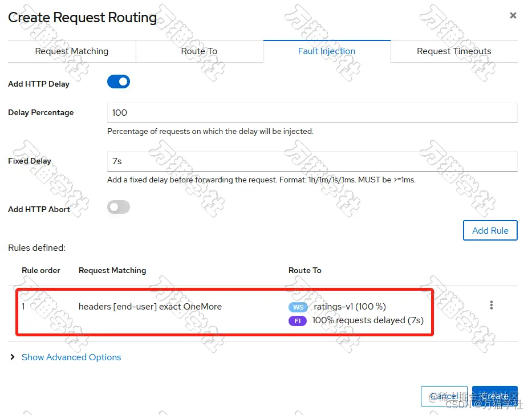
Task: Select the Fault Injection tab
Action: [x=327, y=51]
